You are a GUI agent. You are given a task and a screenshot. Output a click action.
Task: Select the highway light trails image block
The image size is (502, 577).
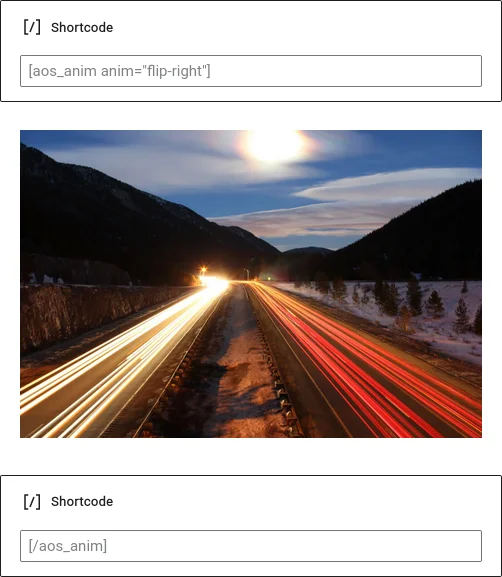(251, 284)
